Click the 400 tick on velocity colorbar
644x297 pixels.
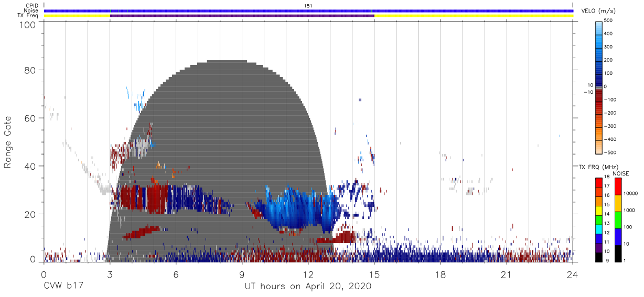(608, 34)
